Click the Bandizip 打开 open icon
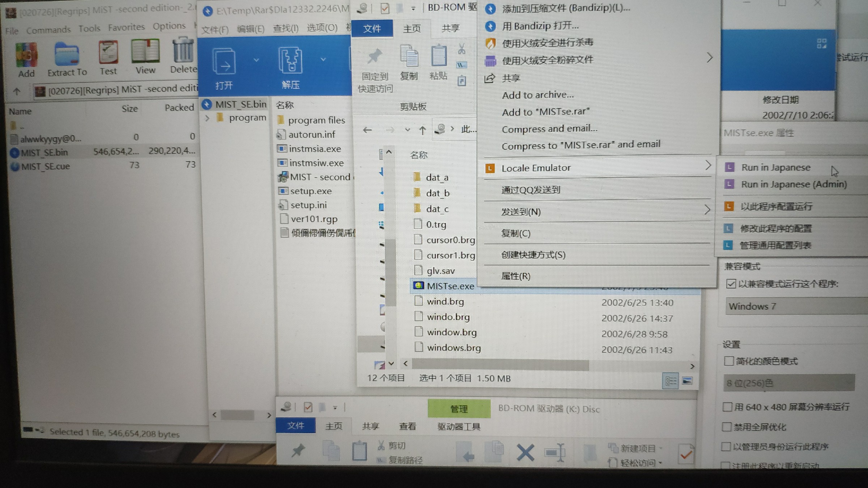868x488 pixels. coord(224,62)
